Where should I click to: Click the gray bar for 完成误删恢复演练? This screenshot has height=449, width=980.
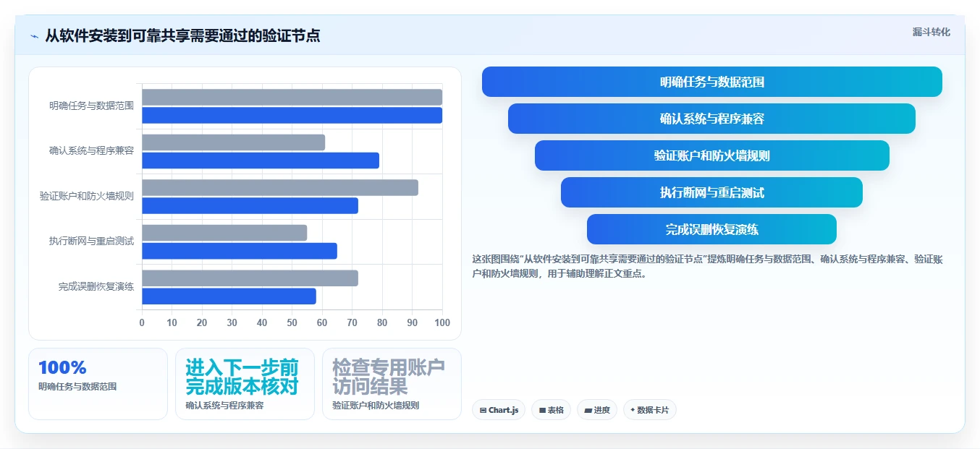pyautogui.click(x=250, y=278)
